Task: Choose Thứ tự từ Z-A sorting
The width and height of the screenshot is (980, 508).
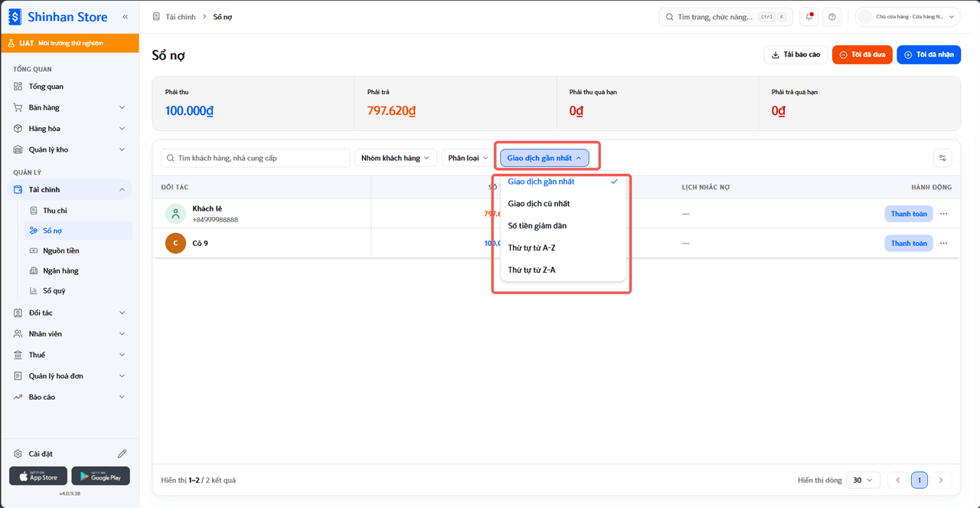Action: 563,270
